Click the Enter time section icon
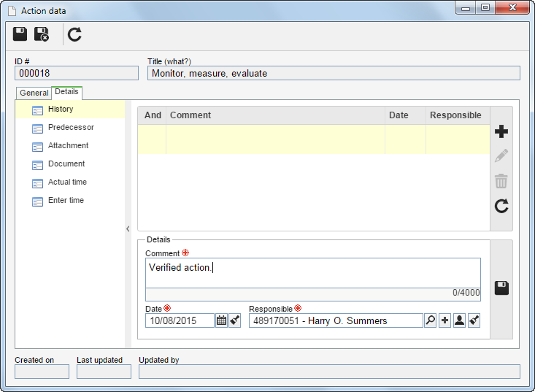Screen dimensions: 535x392 click(37, 202)
